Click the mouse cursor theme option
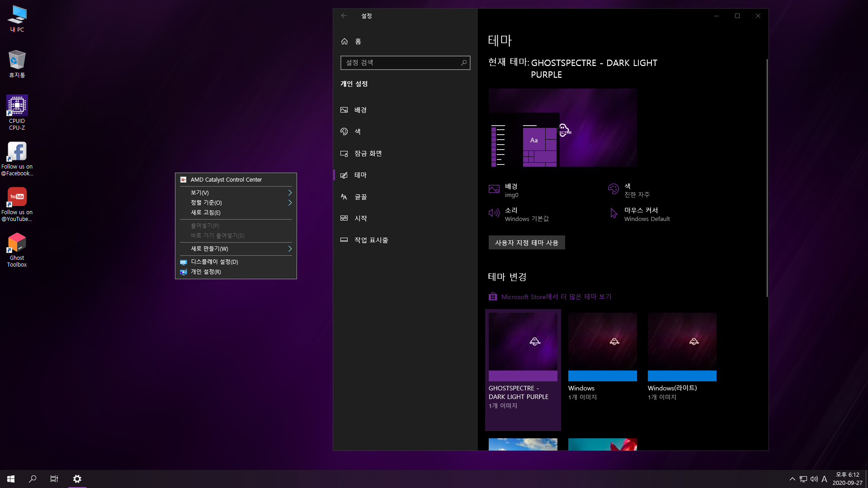Screen dimensions: 868x488 pos(641,214)
